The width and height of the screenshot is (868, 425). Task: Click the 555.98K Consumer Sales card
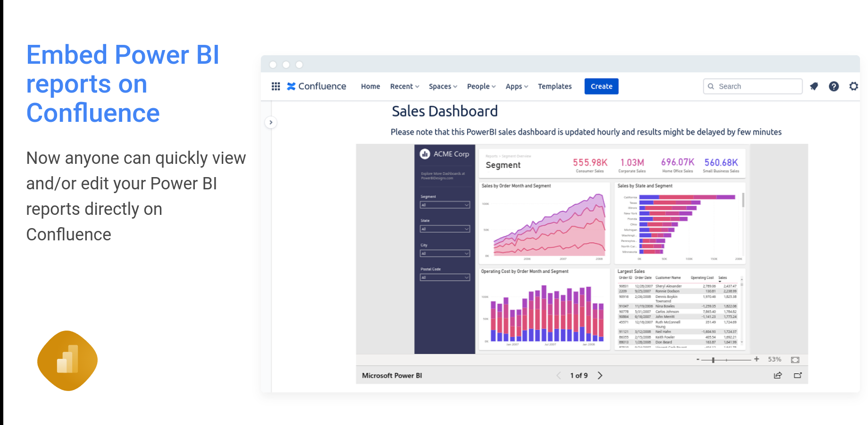click(x=590, y=165)
